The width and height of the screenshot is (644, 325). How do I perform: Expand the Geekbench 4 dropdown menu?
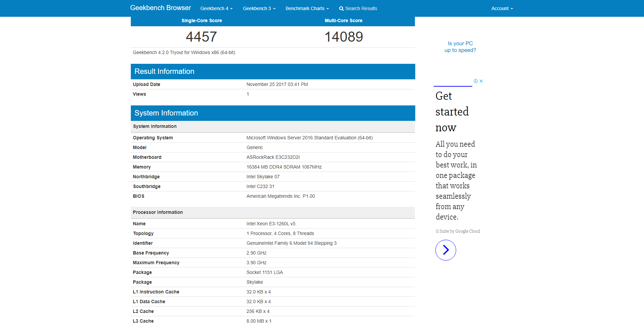pyautogui.click(x=216, y=8)
